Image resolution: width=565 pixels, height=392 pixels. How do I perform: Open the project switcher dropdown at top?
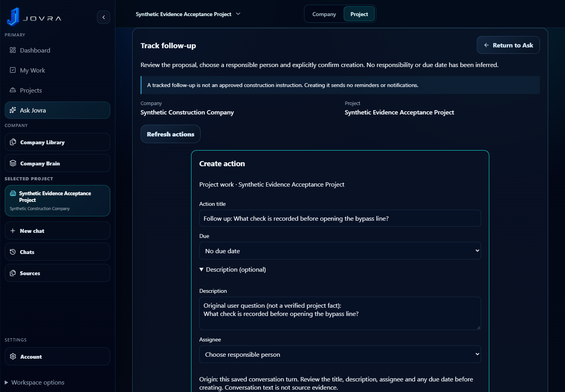pos(188,14)
